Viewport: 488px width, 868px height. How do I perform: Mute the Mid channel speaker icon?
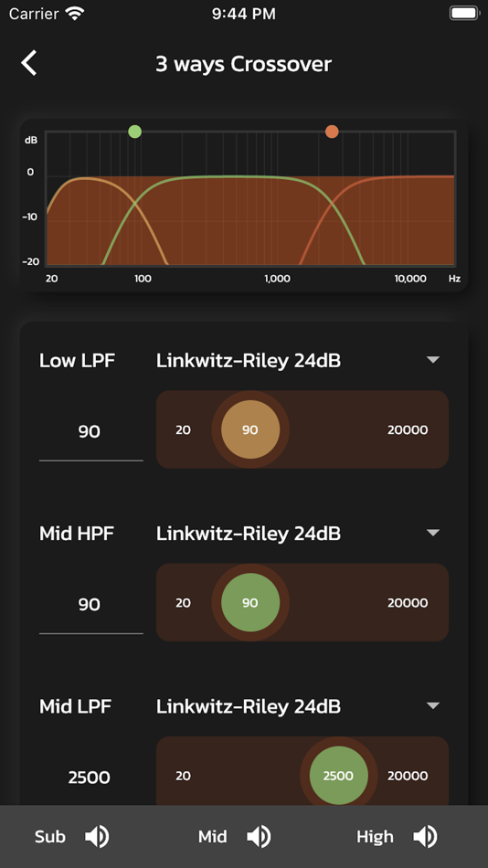259,836
